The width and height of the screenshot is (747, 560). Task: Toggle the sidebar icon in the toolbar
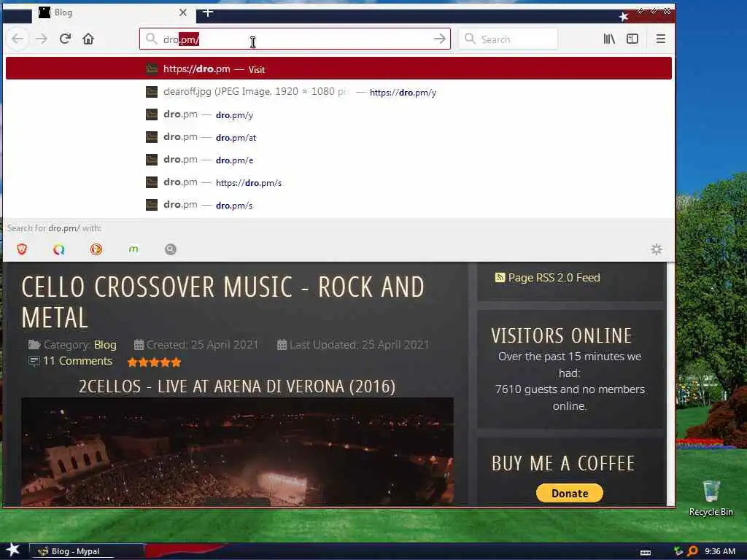coord(632,39)
